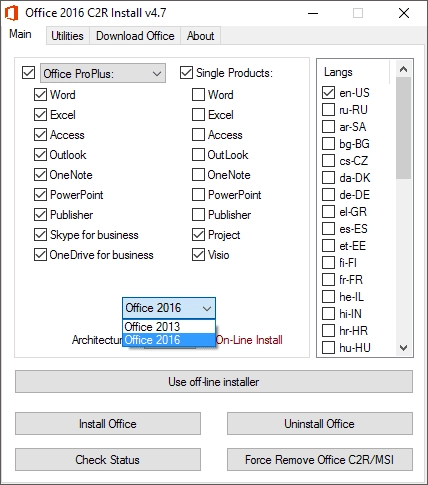
Task: Check the da-DK language
Action: coord(328,177)
